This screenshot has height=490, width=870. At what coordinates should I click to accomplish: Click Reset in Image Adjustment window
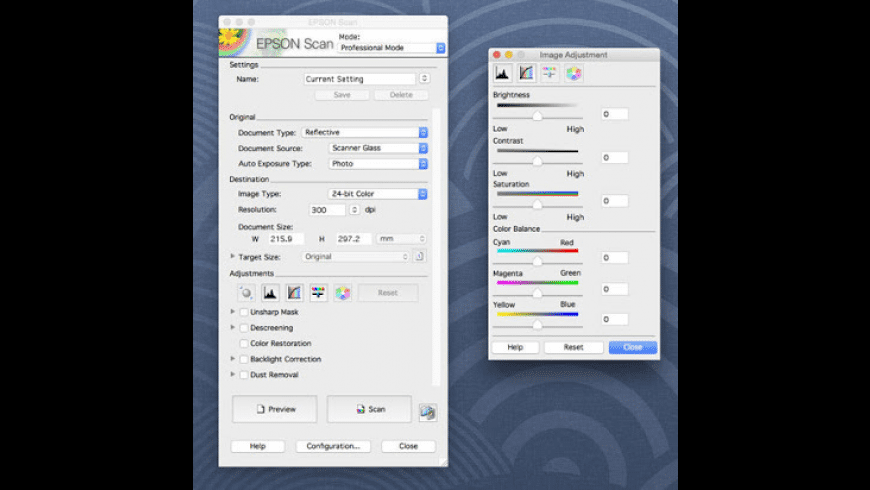(x=573, y=347)
